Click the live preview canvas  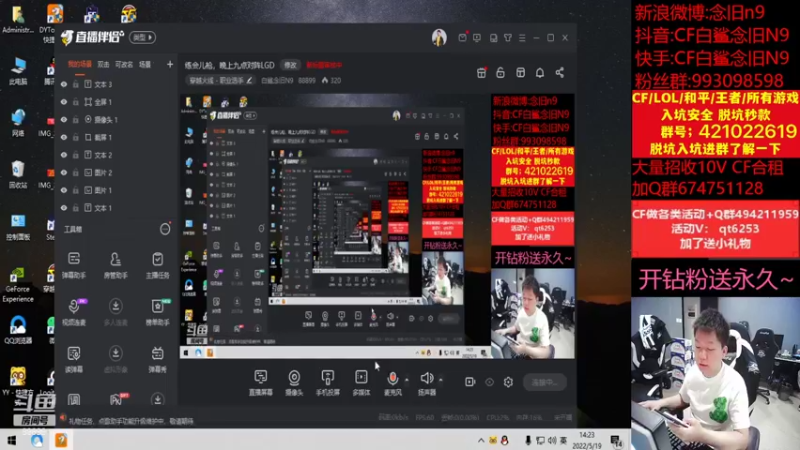tap(377, 226)
